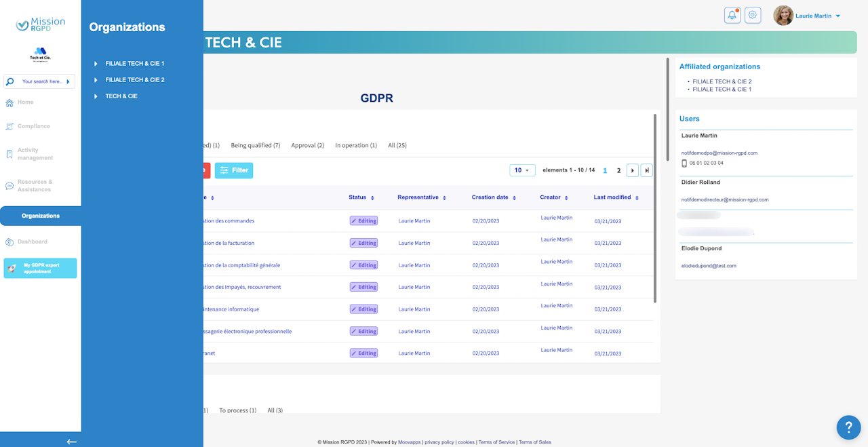Switch to In operation (1) tab
Viewport: 868px width, 447px height.
click(x=356, y=145)
